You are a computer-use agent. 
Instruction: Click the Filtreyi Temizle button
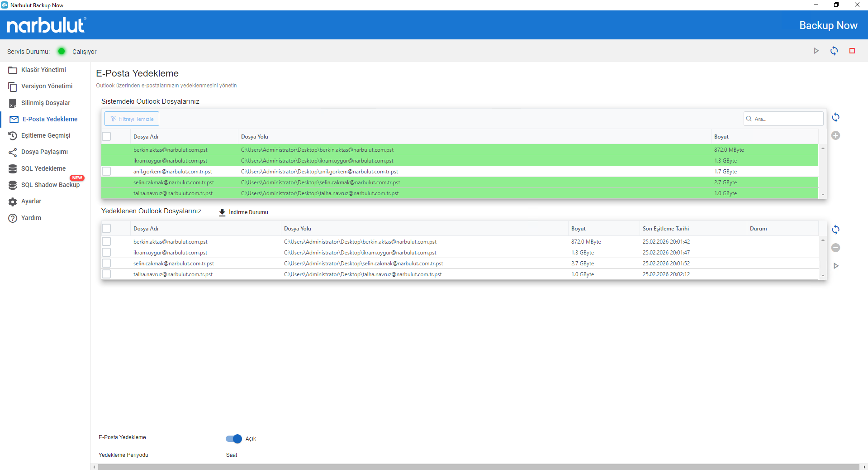coord(132,119)
